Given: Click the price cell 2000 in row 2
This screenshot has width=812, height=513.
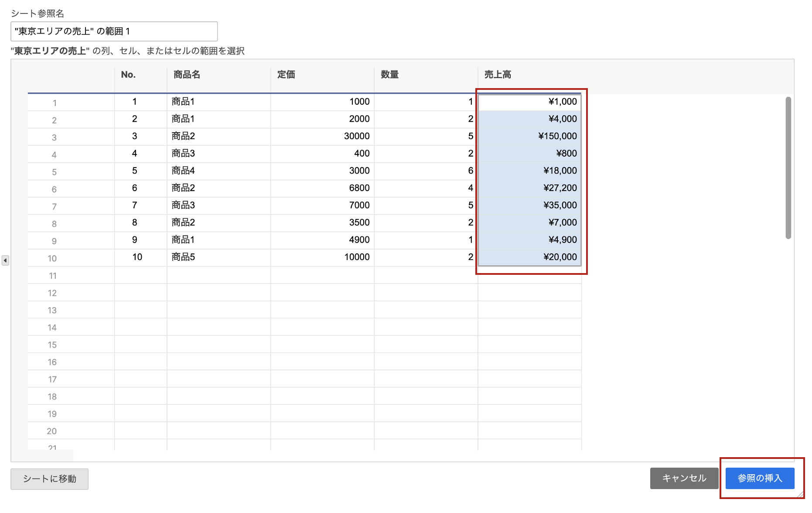Looking at the screenshot, I should pos(322,119).
